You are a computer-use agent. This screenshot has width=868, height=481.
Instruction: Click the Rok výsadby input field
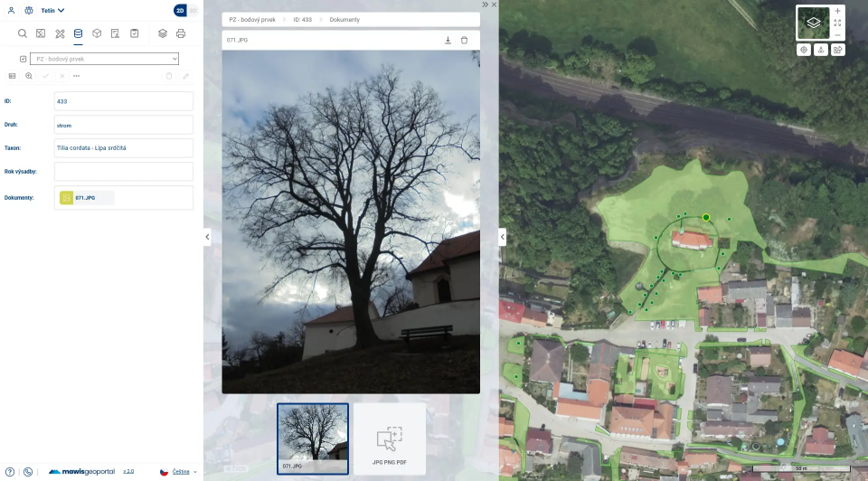[x=124, y=171]
